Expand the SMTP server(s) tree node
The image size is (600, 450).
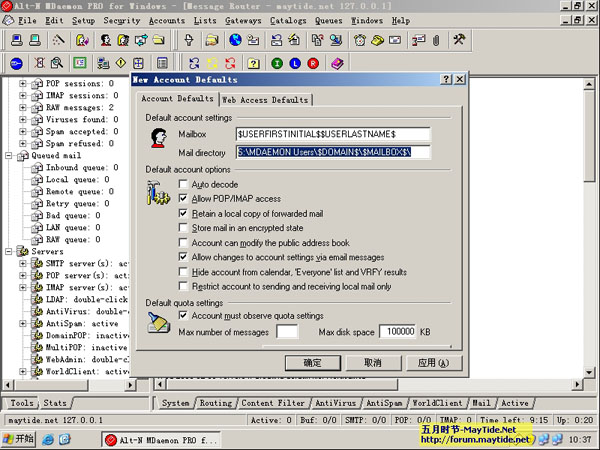[x=23, y=263]
